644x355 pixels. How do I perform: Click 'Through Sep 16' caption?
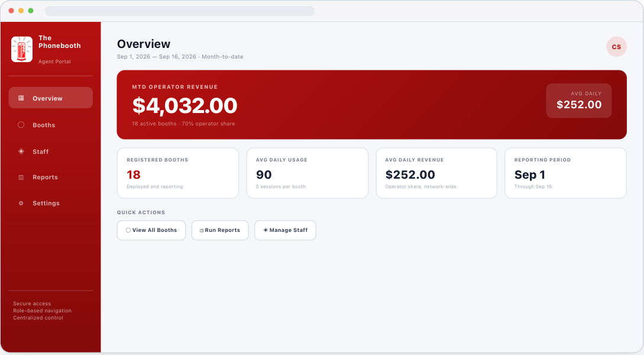533,186
